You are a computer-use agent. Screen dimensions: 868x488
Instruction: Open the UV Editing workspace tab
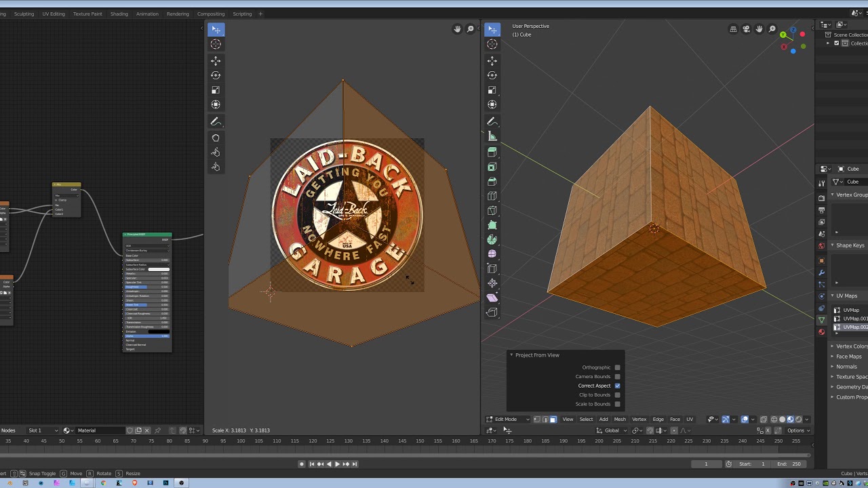click(54, 14)
